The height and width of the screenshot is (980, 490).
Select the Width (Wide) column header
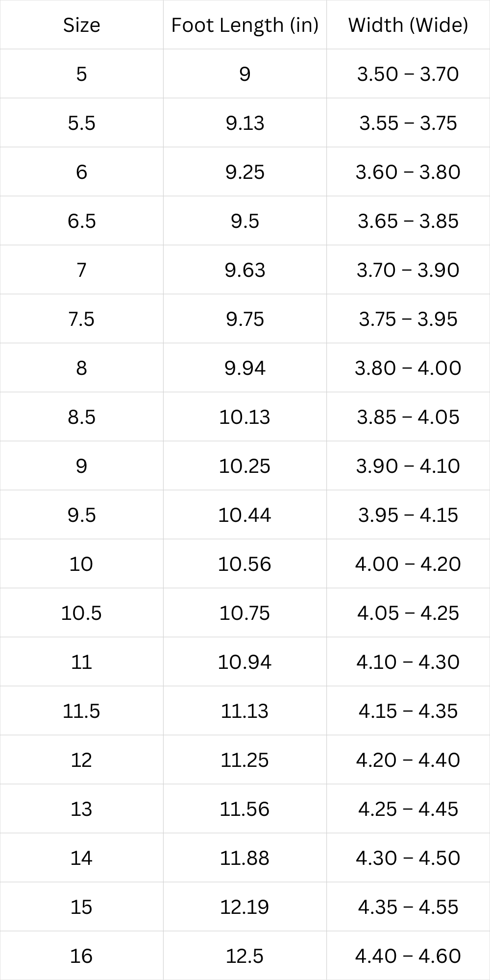408,25
